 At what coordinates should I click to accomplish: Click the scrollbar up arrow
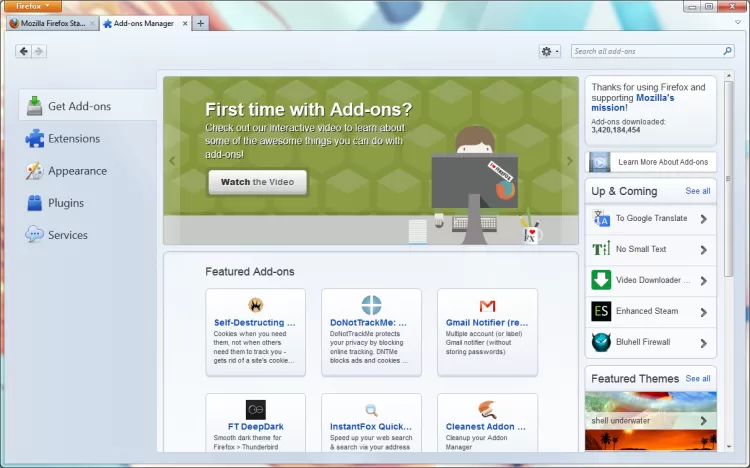(728, 76)
